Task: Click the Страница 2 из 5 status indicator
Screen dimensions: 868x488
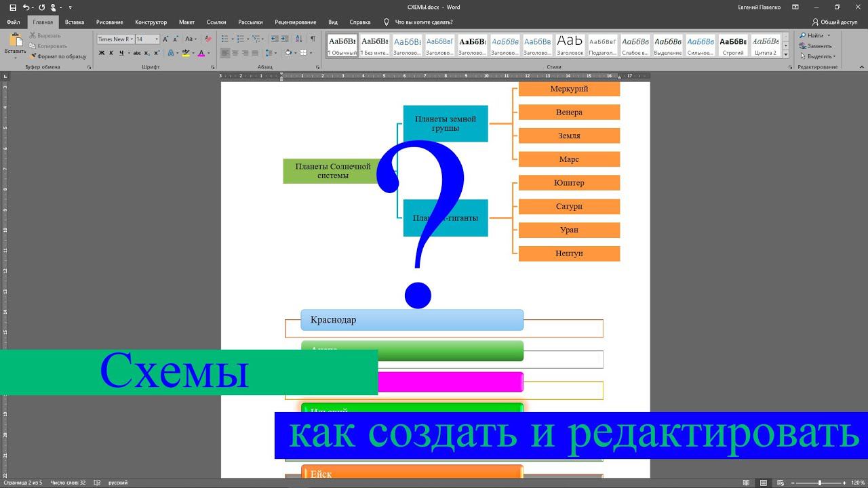Action: (x=22, y=483)
